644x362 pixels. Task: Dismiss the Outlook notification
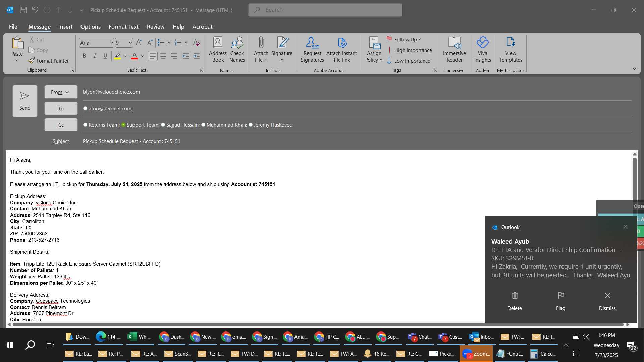pyautogui.click(x=607, y=301)
